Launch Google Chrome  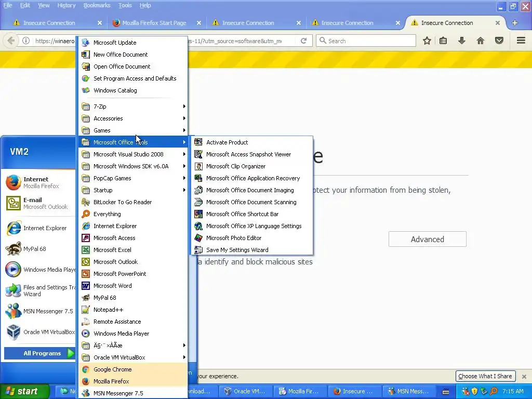(x=133, y=369)
